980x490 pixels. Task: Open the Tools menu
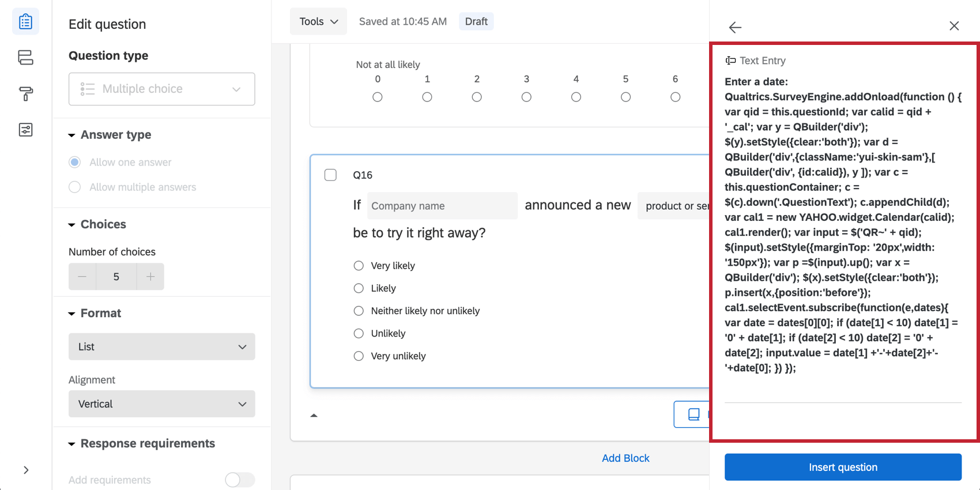pos(318,21)
